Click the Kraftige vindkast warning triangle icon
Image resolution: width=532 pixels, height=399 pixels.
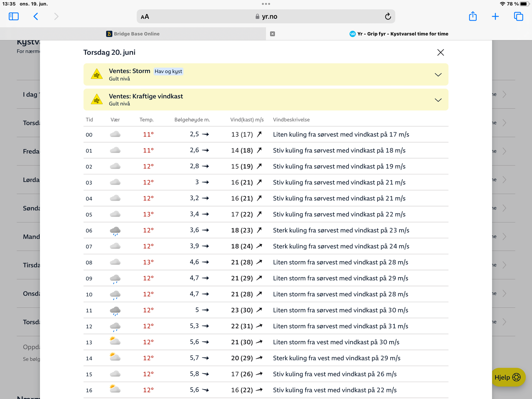tap(97, 99)
